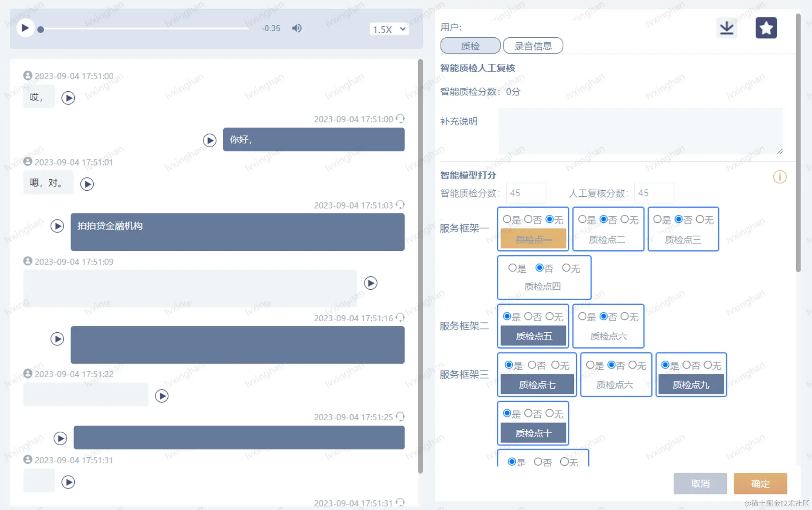This screenshot has width=812, height=510.
Task: Click the download recording icon
Action: [726, 28]
